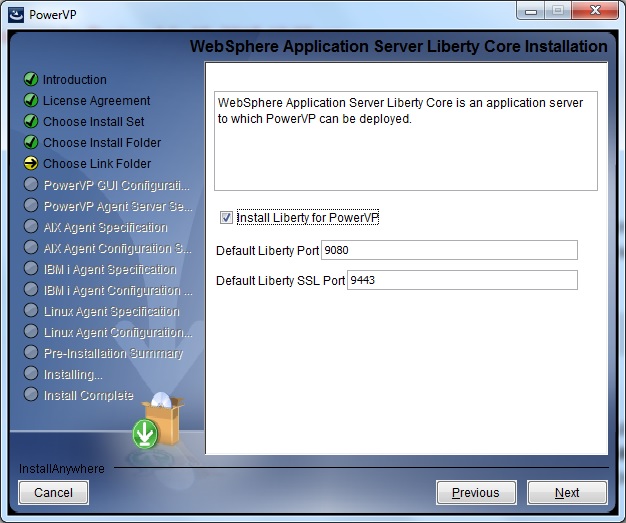This screenshot has height=523, width=626.
Task: Click the PowerVP Agent Server Se... step label
Action: (118, 206)
